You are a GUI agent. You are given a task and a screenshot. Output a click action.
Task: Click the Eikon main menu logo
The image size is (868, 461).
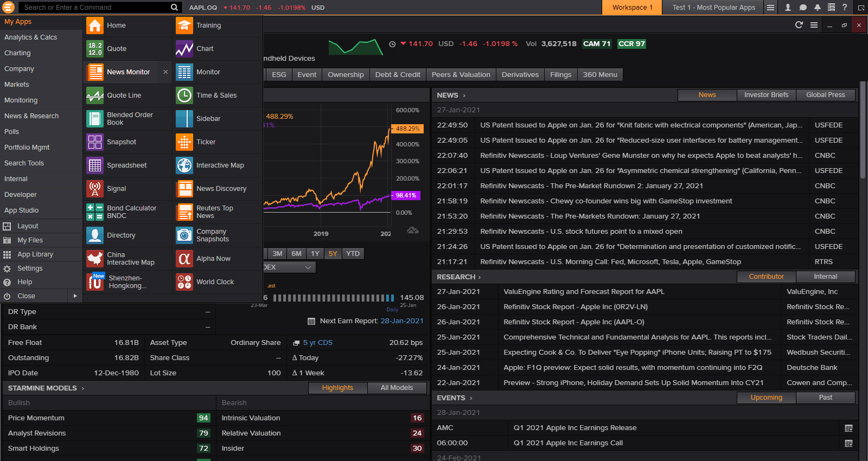coord(8,8)
